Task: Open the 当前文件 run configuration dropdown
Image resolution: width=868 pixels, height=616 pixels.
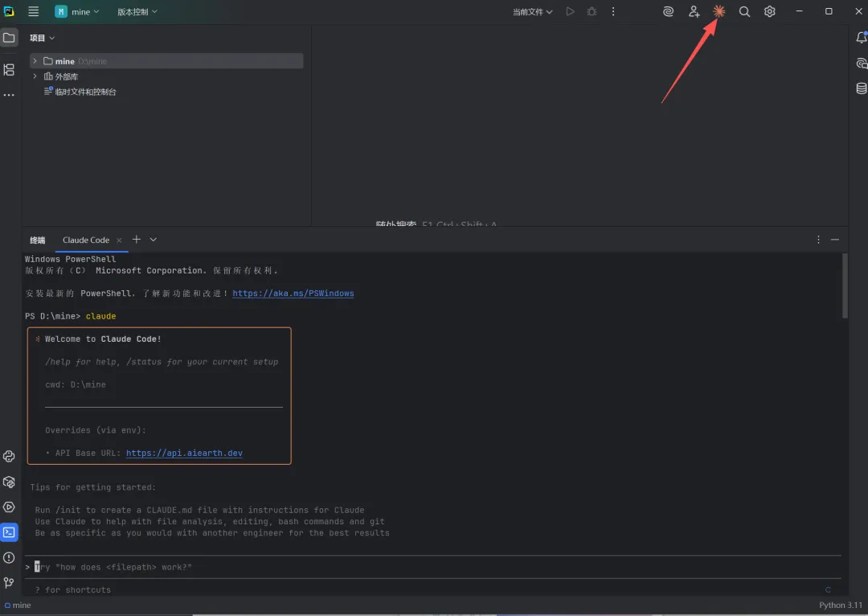Action: tap(533, 11)
